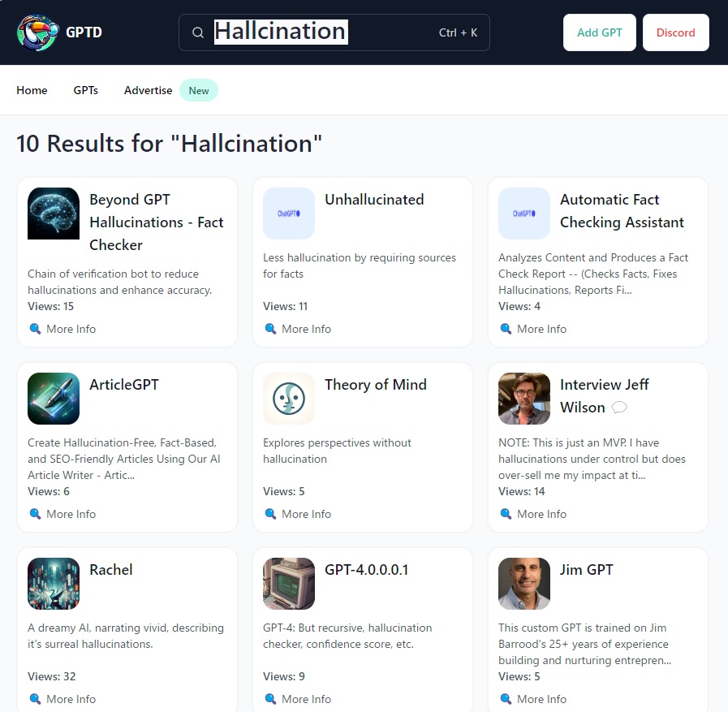Select the Advertise navigation link
This screenshot has height=712, width=728.
click(148, 90)
